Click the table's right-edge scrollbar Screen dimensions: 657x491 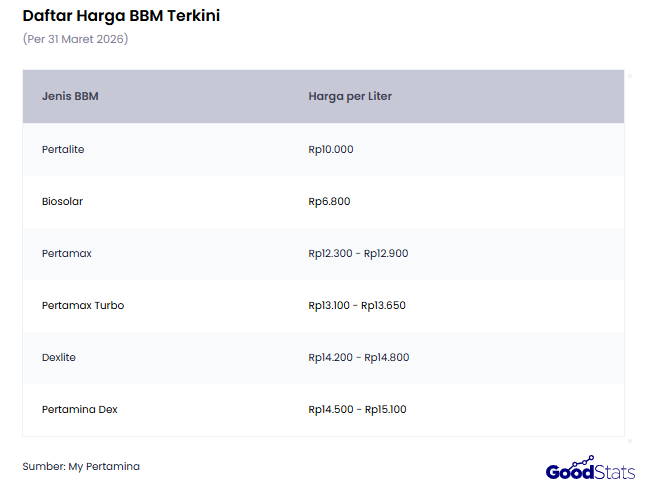pyautogui.click(x=629, y=254)
